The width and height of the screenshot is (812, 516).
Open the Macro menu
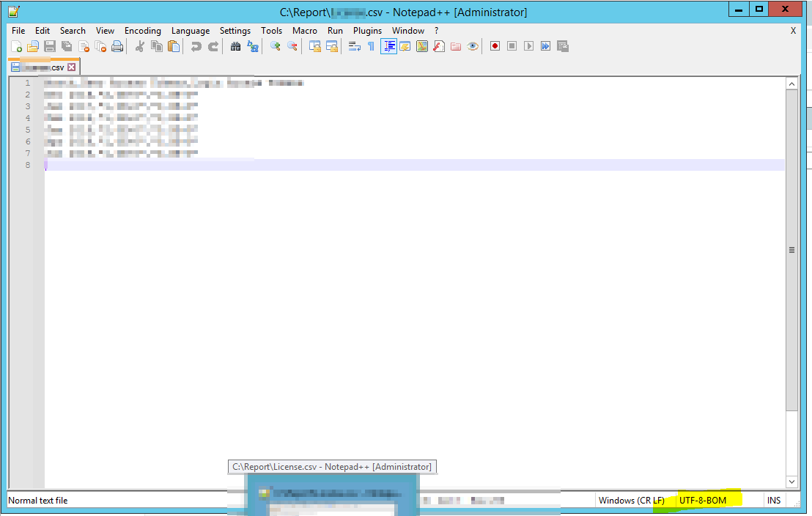click(x=305, y=31)
